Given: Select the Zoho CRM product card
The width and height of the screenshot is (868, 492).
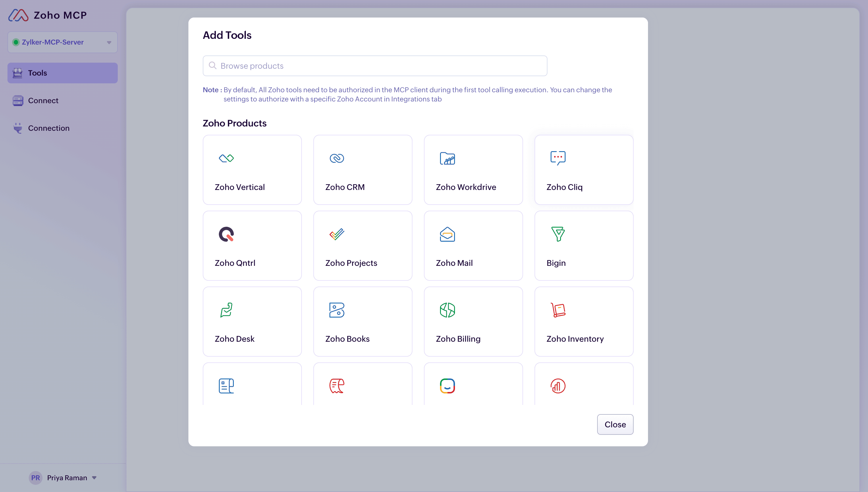Looking at the screenshot, I should pos(363,170).
